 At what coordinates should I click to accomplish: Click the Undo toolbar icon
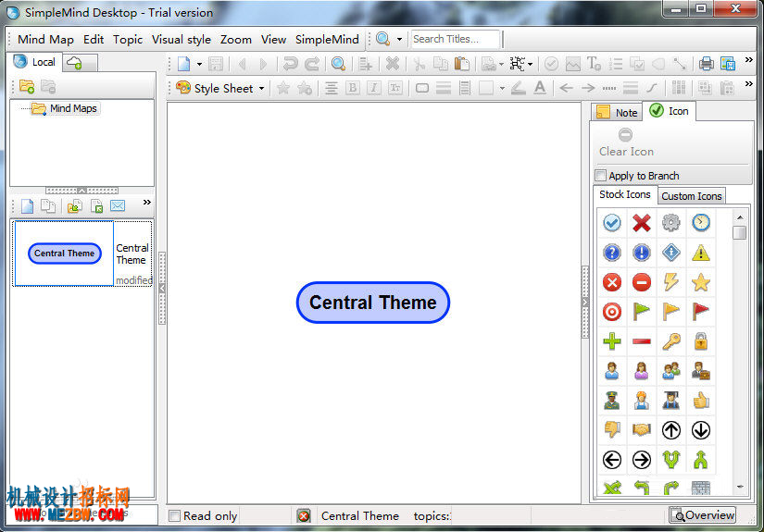[291, 64]
